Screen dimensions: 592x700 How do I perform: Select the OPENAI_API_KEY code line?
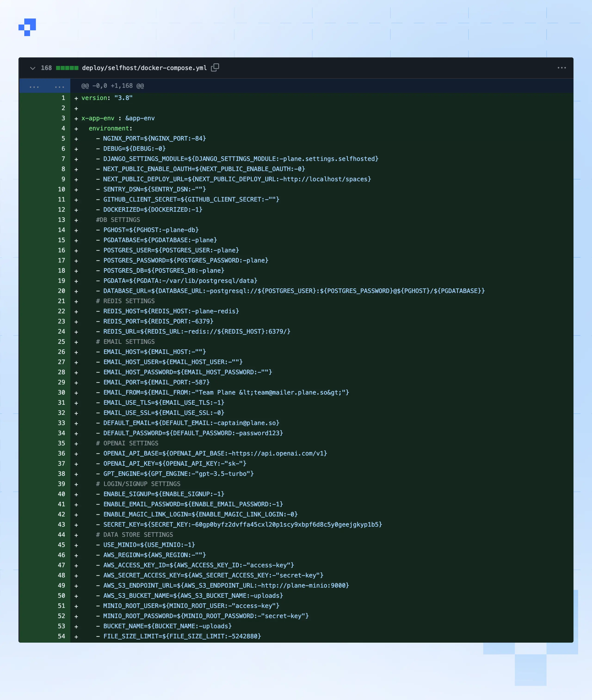pyautogui.click(x=175, y=464)
